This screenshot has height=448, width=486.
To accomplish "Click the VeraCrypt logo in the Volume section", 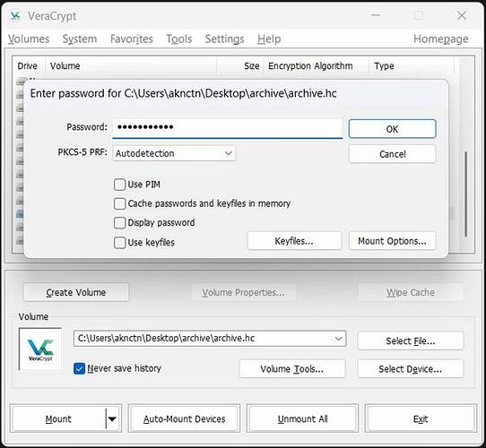I will click(x=40, y=349).
